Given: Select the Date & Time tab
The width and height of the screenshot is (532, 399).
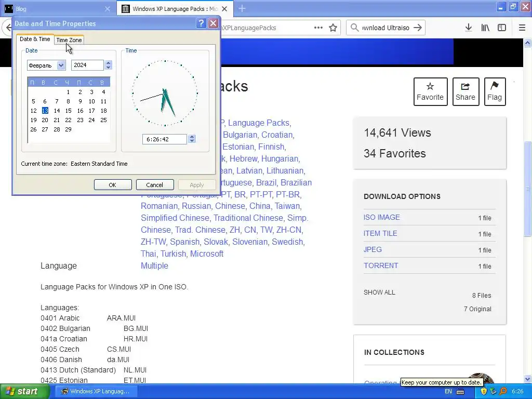Looking at the screenshot, I should pos(35,39).
